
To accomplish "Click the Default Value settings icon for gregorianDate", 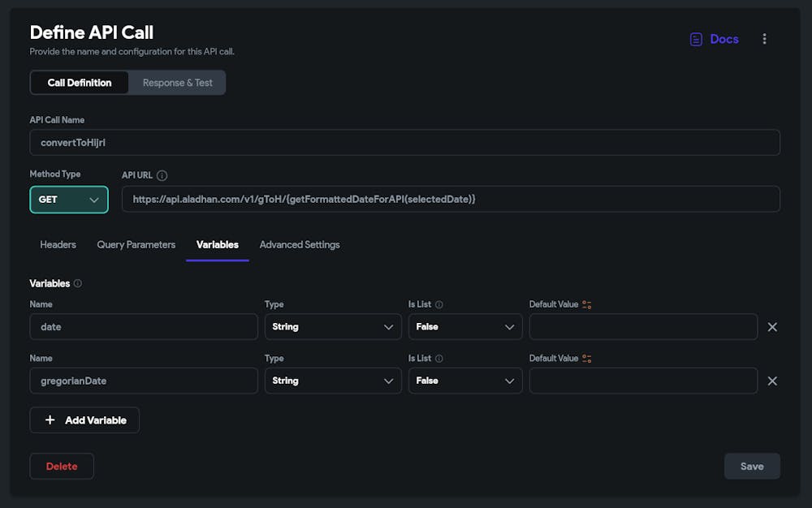I will click(x=587, y=358).
